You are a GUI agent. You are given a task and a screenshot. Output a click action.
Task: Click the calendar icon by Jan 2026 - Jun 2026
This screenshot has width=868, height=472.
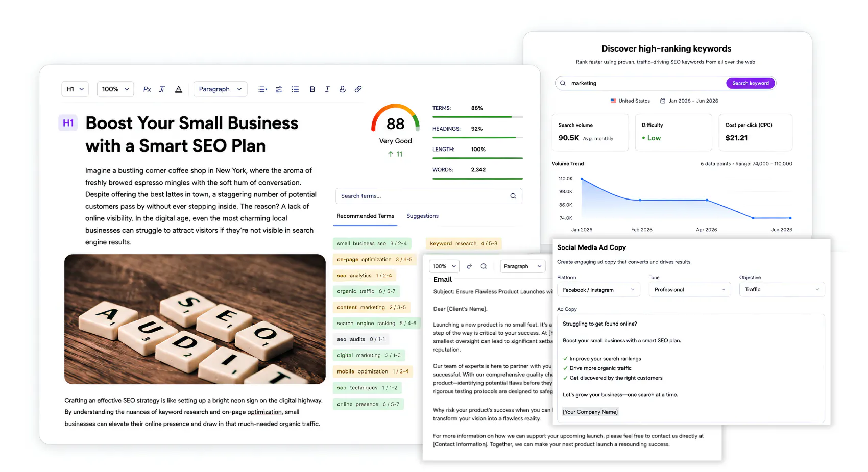(x=663, y=101)
